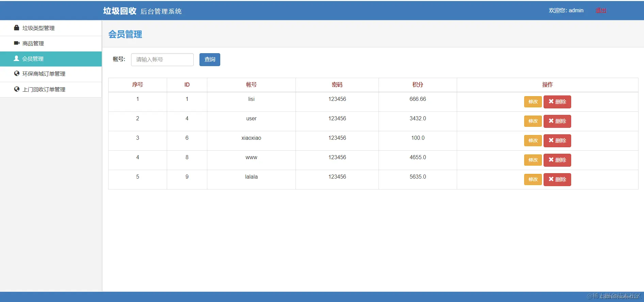This screenshot has width=644, height=302.
Task: Go to 上门回收订单管理 in the sidebar
Action: pos(51,89)
